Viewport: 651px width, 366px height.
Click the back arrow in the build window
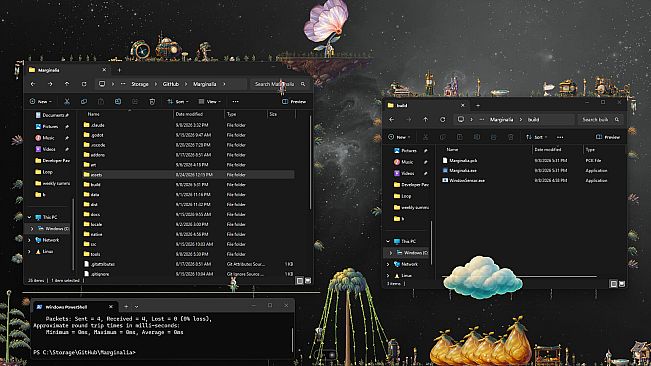392,120
